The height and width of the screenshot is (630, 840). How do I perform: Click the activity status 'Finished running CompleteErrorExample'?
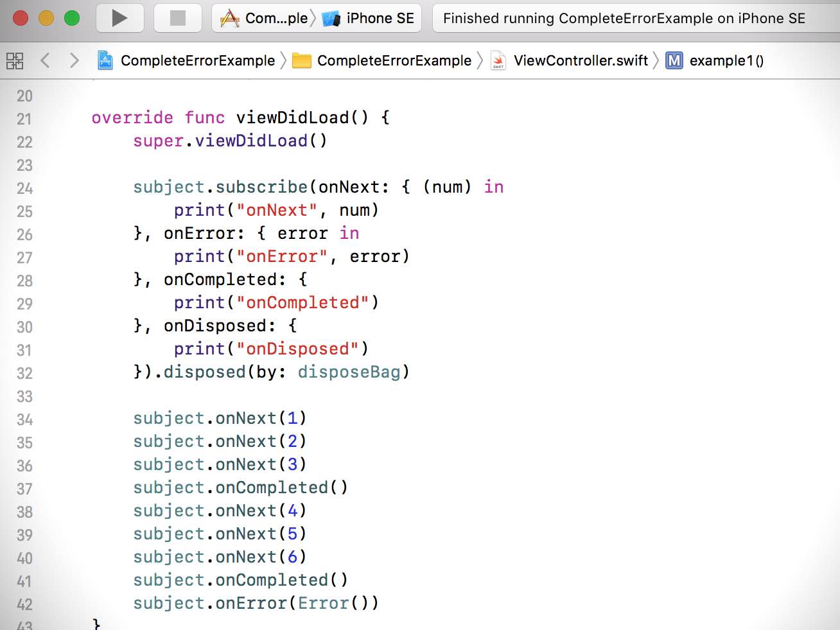pyautogui.click(x=624, y=18)
